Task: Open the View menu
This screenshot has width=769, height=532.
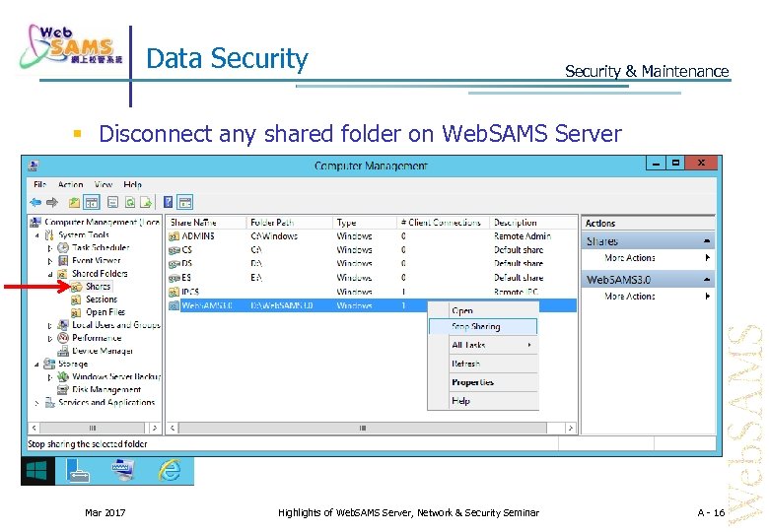Action: pyautogui.click(x=103, y=184)
